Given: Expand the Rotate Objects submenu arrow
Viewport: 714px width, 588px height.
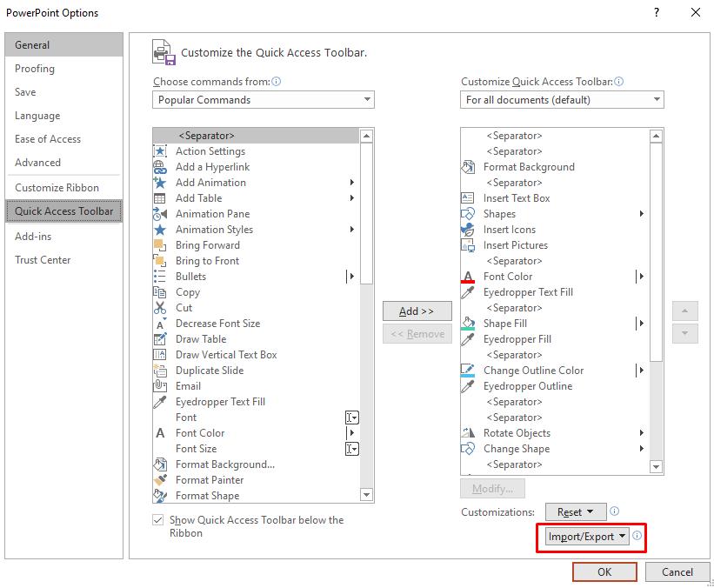Looking at the screenshot, I should 641,432.
